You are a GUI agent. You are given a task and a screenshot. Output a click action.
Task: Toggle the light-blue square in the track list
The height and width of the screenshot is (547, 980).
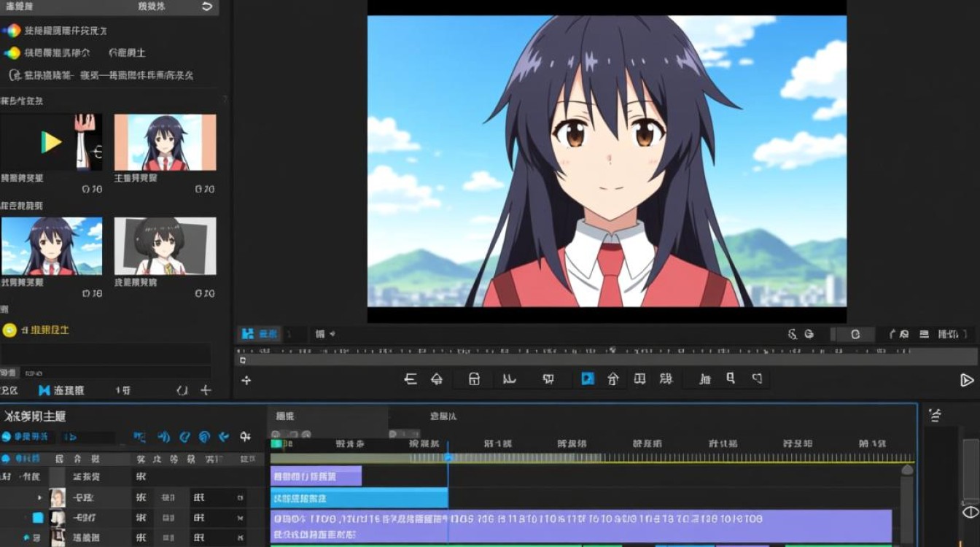click(x=38, y=518)
